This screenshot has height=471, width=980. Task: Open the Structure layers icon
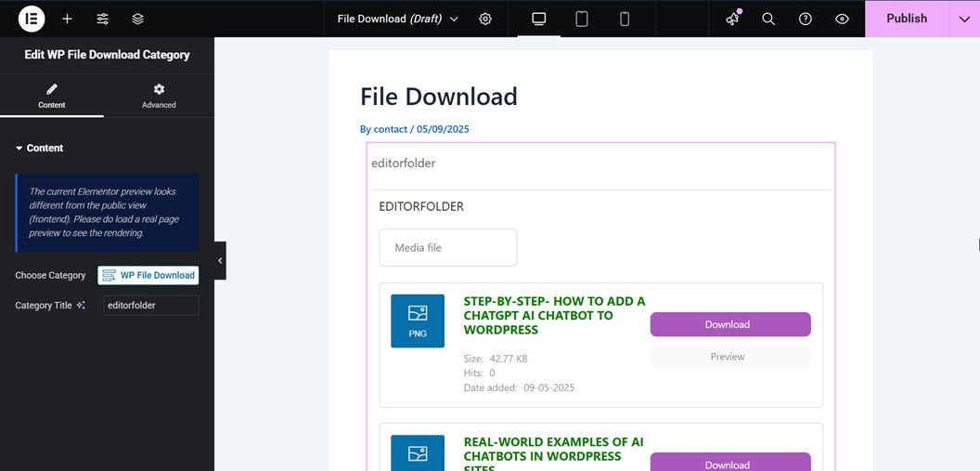(137, 19)
